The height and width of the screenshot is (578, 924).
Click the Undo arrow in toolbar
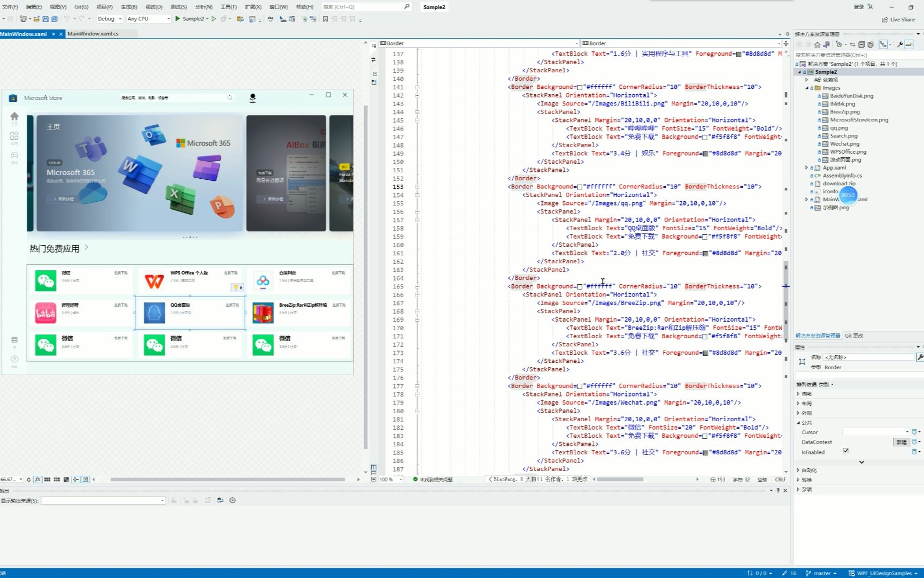click(67, 19)
